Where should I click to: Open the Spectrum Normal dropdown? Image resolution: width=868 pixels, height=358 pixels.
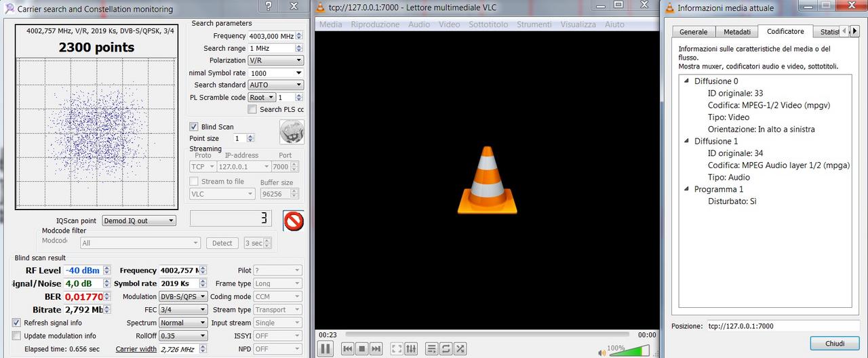[183, 323]
